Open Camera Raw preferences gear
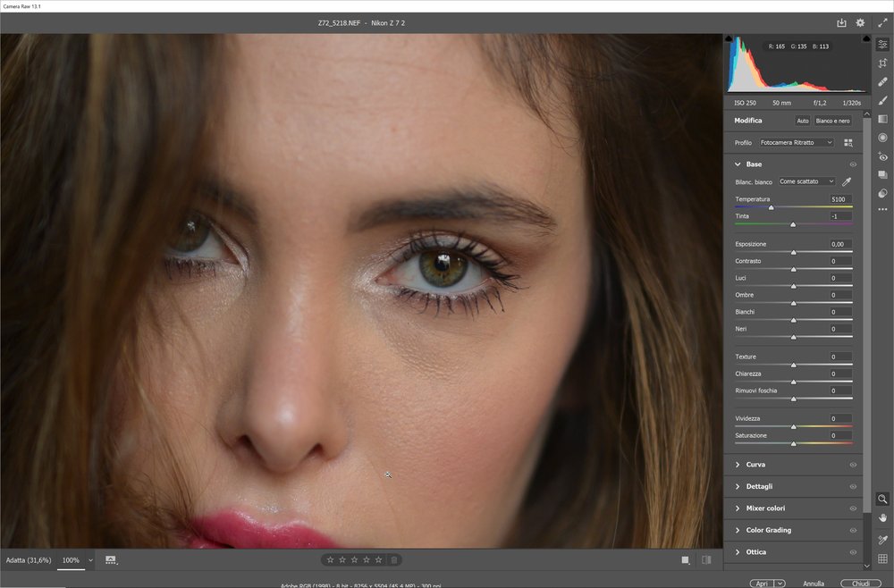894x588 pixels. [860, 23]
